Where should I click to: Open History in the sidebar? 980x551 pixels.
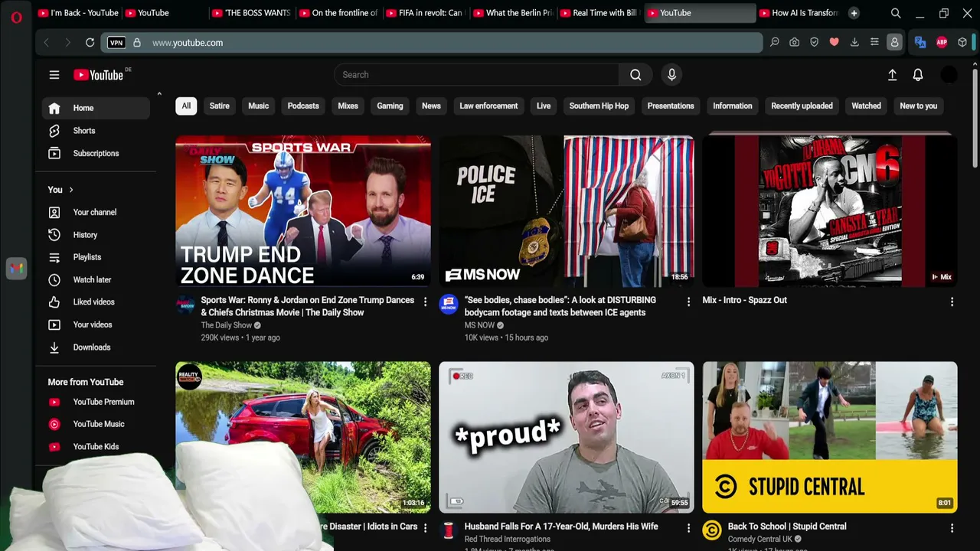coord(96,235)
